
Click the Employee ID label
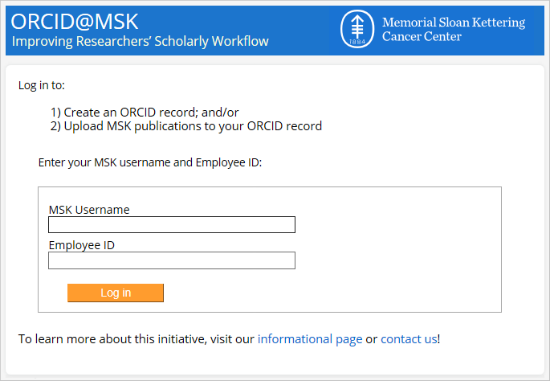82,245
